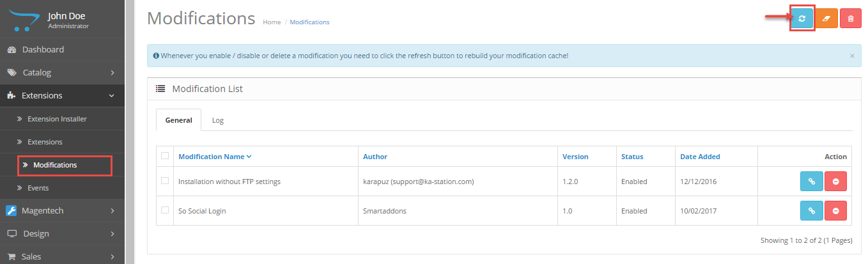Click link icon for So Social Login
Screen dimensions: 868x264
811,211
